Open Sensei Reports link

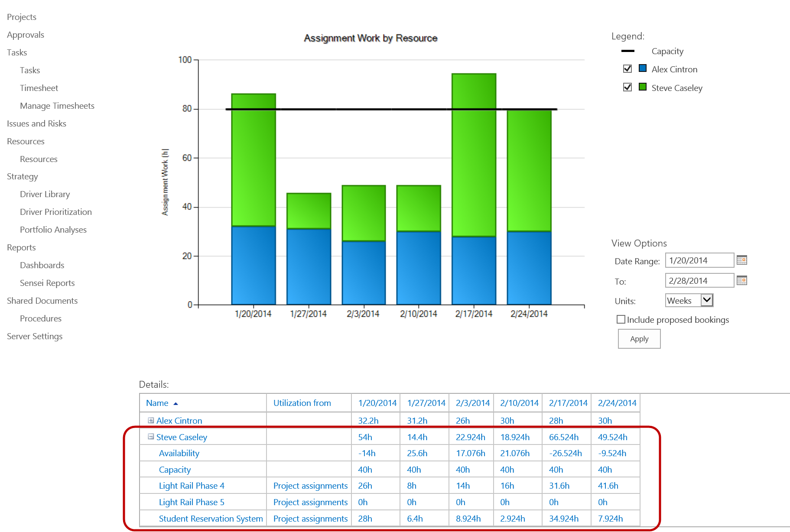(47, 283)
